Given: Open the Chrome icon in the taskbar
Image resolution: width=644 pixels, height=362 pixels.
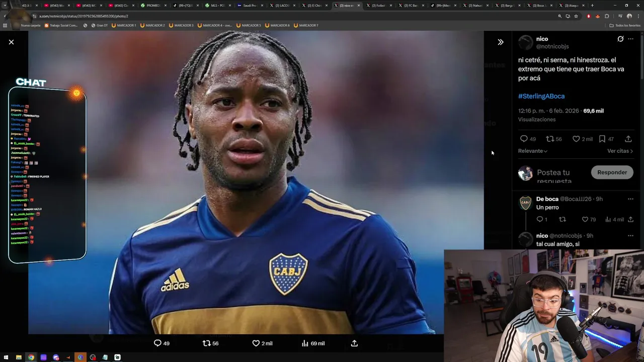Looking at the screenshot, I should pos(31,357).
